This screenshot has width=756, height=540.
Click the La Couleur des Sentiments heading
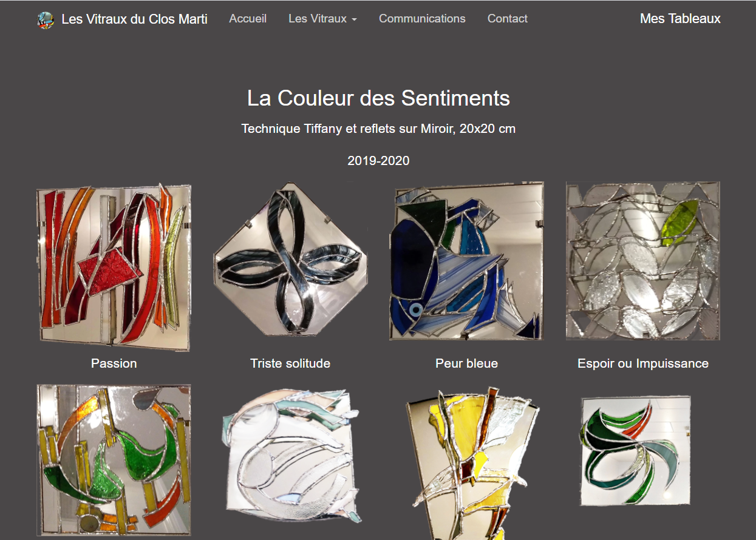pyautogui.click(x=378, y=98)
